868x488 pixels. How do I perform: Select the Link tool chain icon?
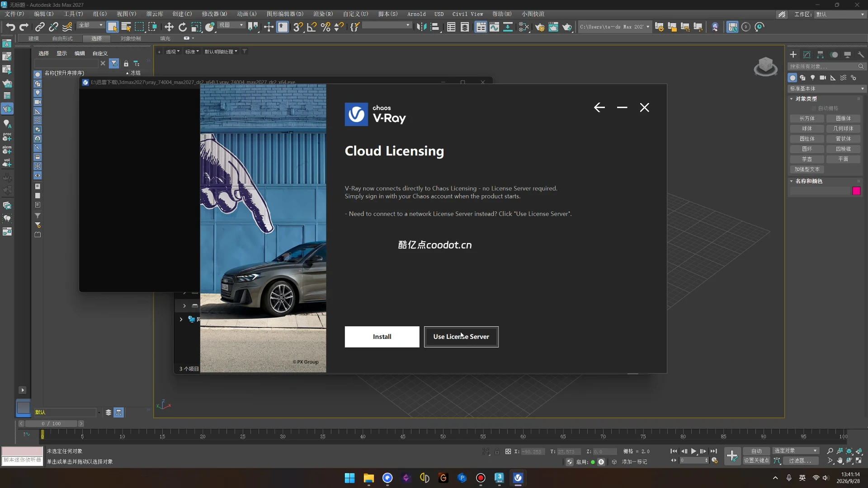40,27
